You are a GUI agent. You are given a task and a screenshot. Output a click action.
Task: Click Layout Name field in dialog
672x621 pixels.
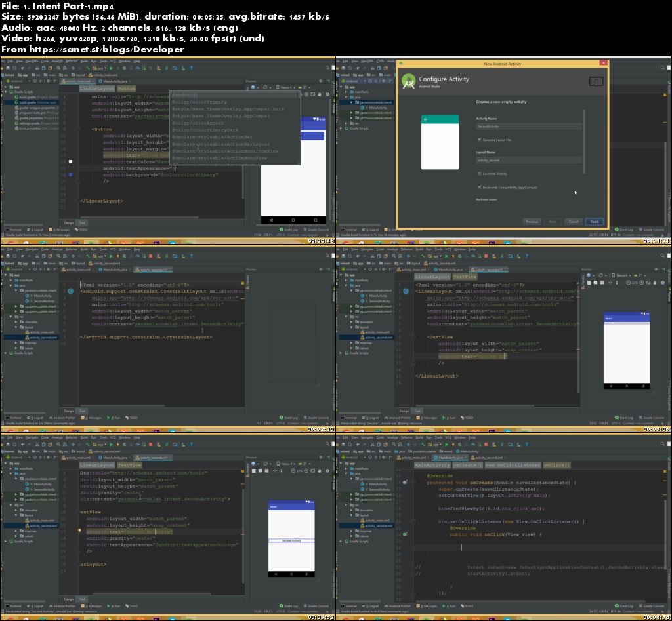pyautogui.click(x=529, y=160)
